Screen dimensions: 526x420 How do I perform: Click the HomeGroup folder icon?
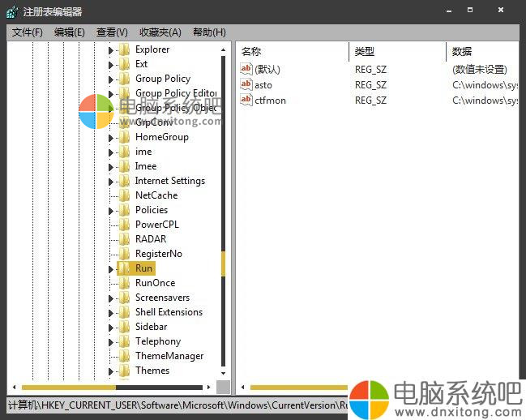tap(125, 137)
